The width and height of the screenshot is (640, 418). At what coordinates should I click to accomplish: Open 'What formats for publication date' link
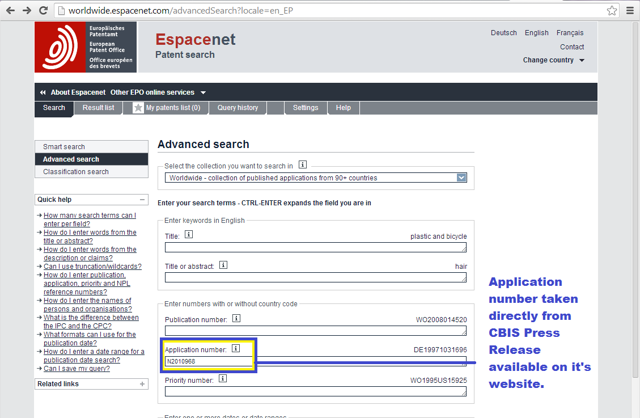click(x=90, y=339)
